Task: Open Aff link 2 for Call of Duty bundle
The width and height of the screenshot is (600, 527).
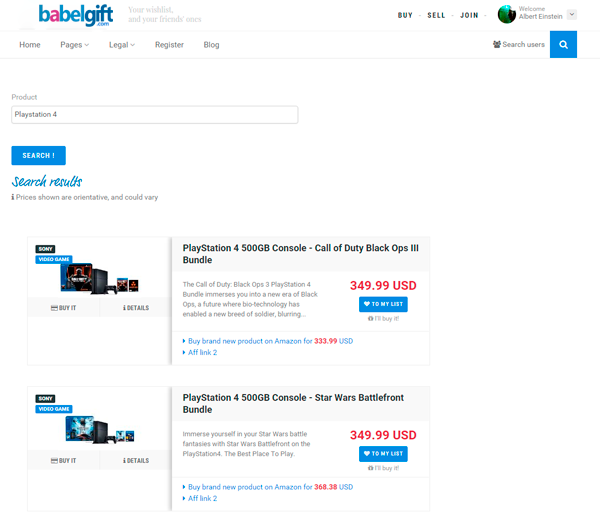Action: pos(202,352)
